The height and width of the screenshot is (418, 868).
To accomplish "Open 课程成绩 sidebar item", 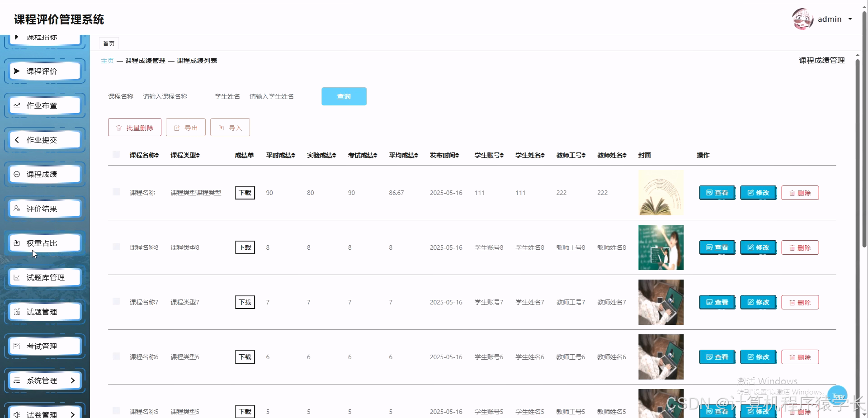I will (x=45, y=174).
